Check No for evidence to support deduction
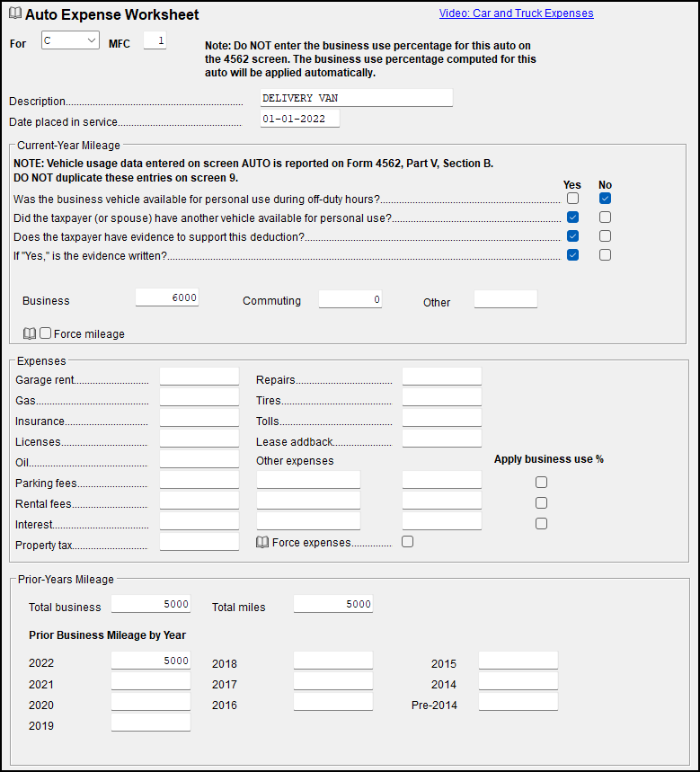Viewport: 700px width, 772px height. (605, 235)
